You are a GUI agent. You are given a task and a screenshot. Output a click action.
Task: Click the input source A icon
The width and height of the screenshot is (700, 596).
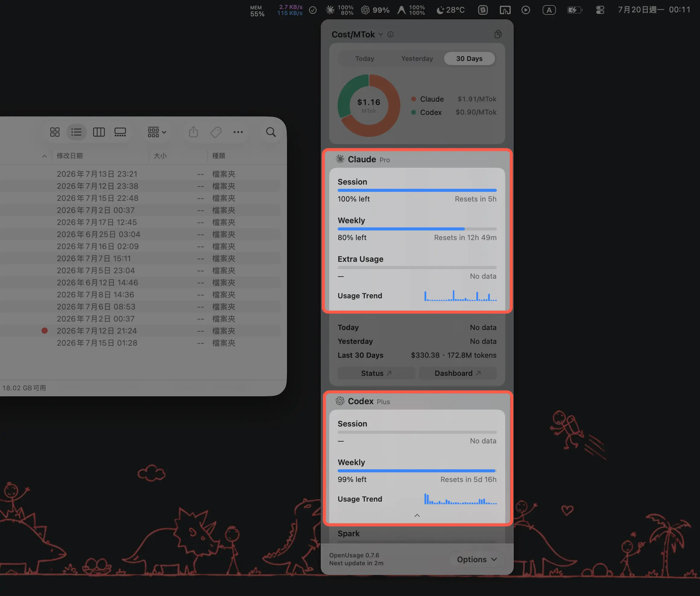(549, 10)
